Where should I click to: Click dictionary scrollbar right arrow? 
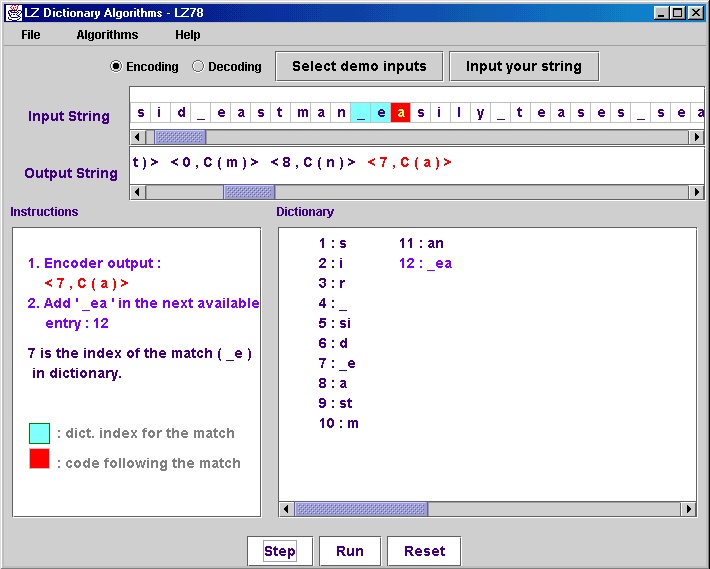(689, 509)
